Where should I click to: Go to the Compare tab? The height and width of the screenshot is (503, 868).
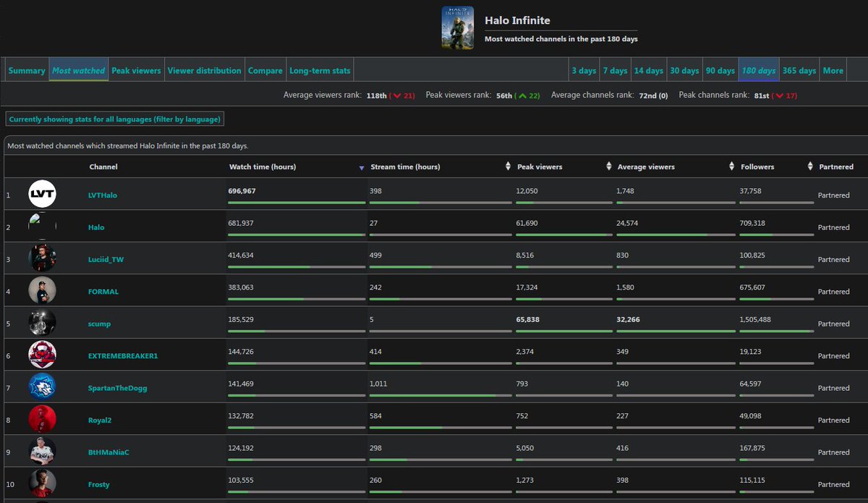point(265,70)
